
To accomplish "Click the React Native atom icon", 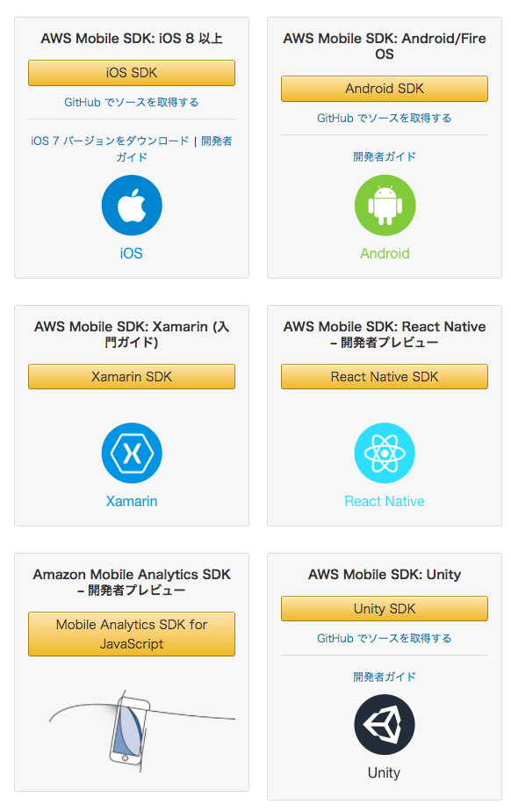I will tap(385, 453).
